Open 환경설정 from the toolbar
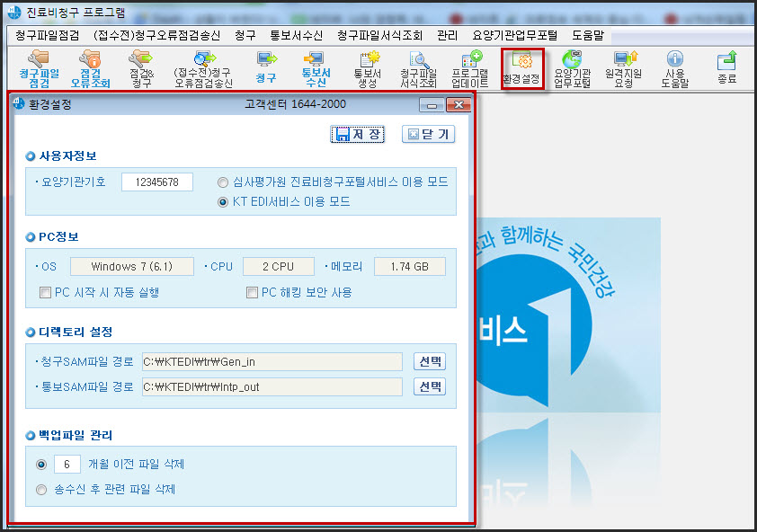 521,68
